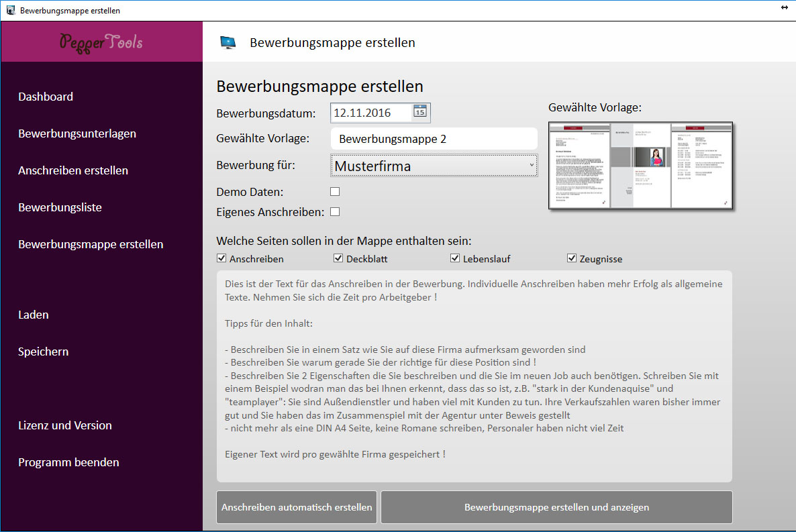The height and width of the screenshot is (532, 796).
Task: Click the Gewählte Vorlage label above the preview
Action: 595,107
